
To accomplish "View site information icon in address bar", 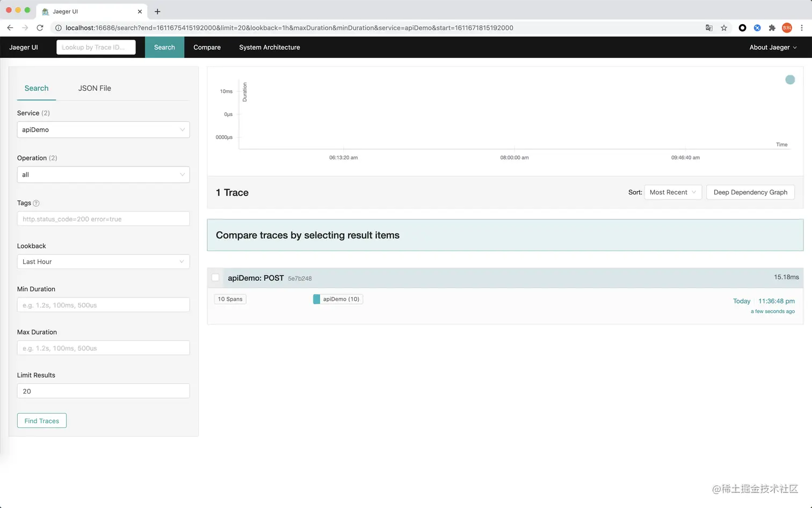I will (x=59, y=28).
